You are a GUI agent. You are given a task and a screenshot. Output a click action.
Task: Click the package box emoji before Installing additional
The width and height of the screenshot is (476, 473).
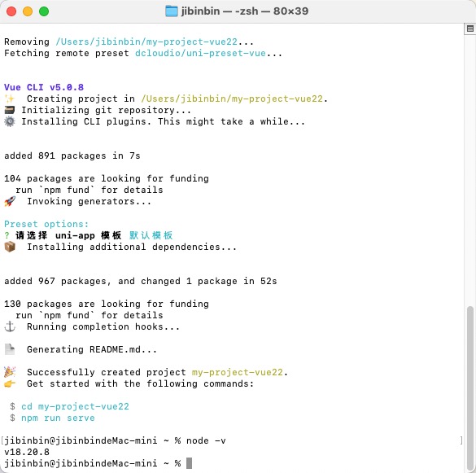(x=10, y=247)
